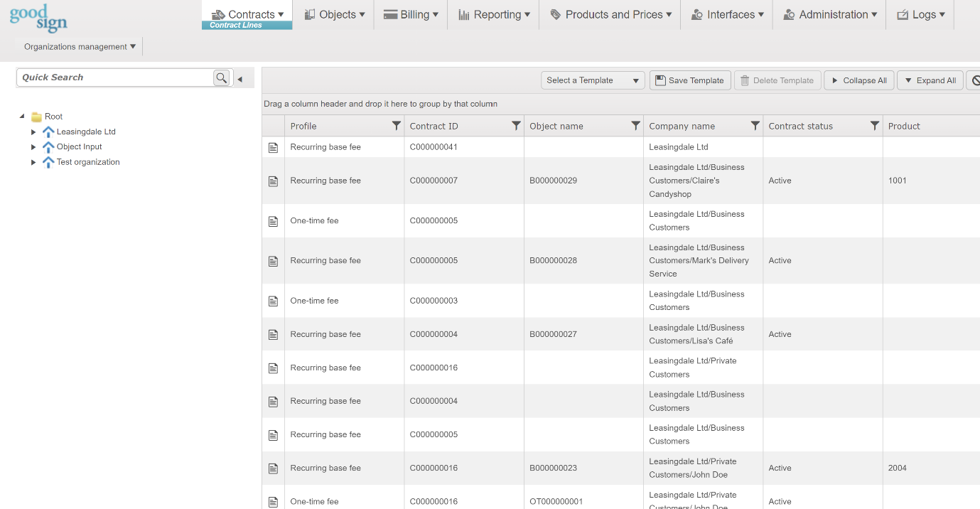Expand the Leasingdale Ltd tree node
Image resolution: width=980 pixels, height=509 pixels.
(33, 132)
